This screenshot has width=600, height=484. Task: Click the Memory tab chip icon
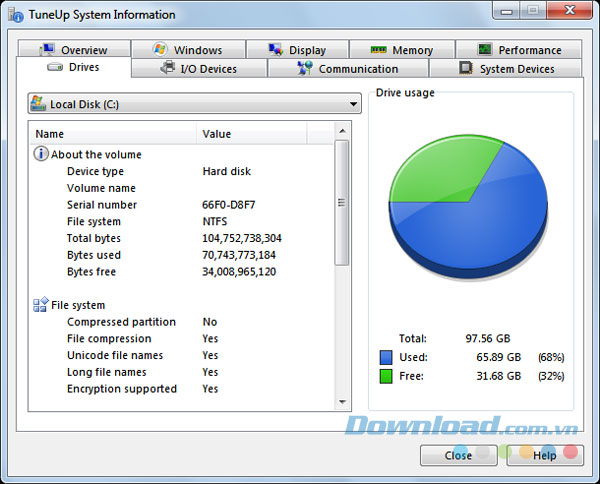pyautogui.click(x=379, y=50)
